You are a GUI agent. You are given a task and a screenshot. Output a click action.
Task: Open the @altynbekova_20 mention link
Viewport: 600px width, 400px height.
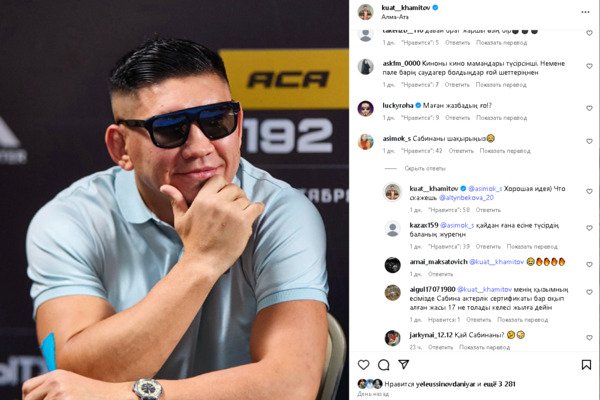pos(466,198)
